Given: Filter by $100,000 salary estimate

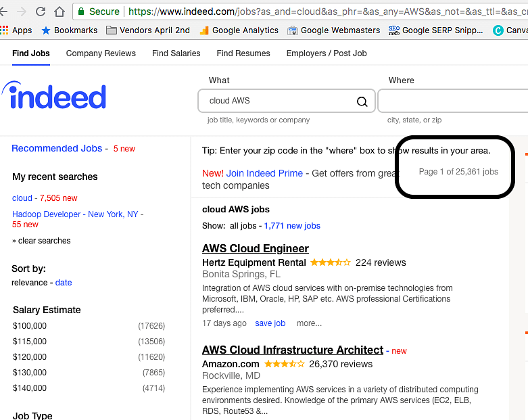Looking at the screenshot, I should pos(30,326).
